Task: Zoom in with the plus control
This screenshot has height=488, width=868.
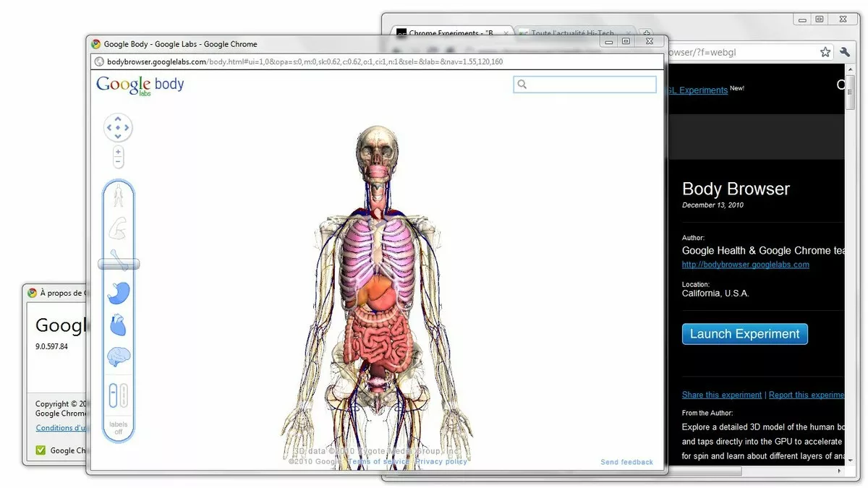Action: (x=118, y=153)
